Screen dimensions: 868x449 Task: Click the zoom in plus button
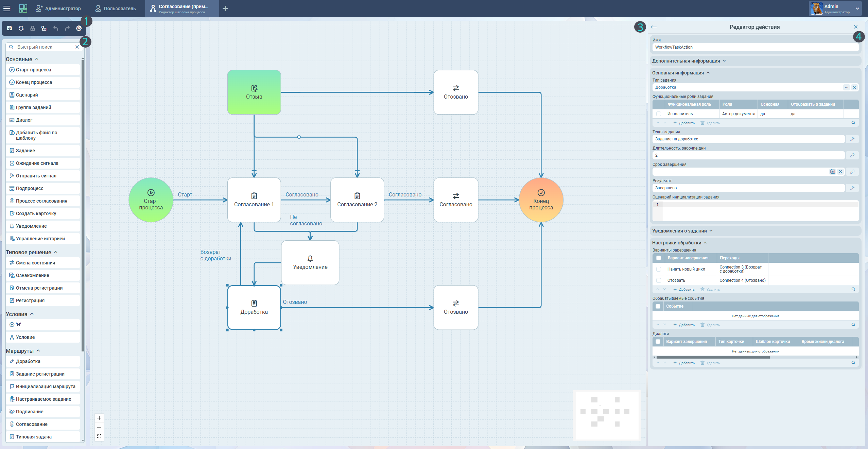coord(99,418)
